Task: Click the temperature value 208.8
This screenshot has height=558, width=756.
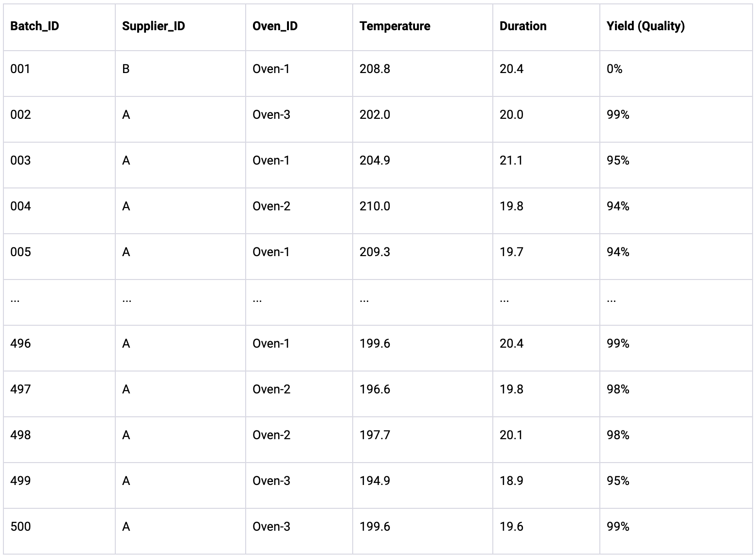Action: [375, 69]
